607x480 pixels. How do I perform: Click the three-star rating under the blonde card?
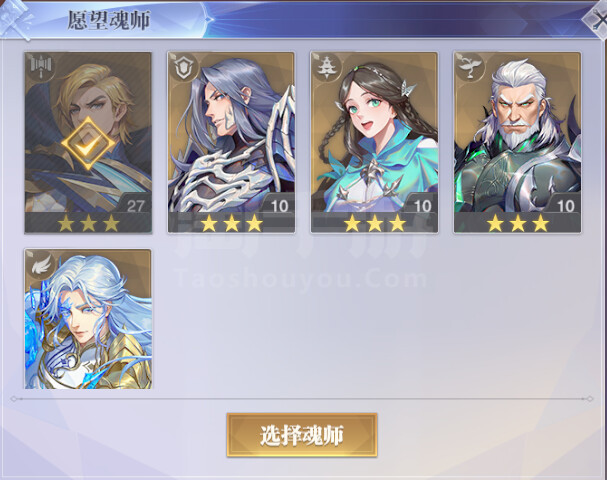88,223
